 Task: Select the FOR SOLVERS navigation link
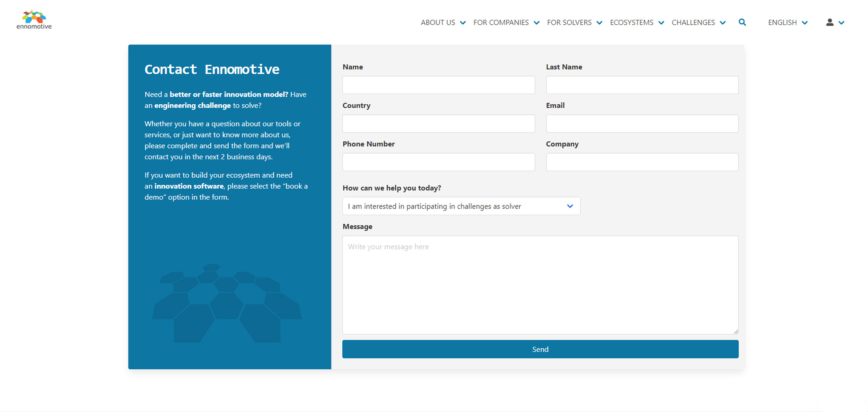(569, 22)
